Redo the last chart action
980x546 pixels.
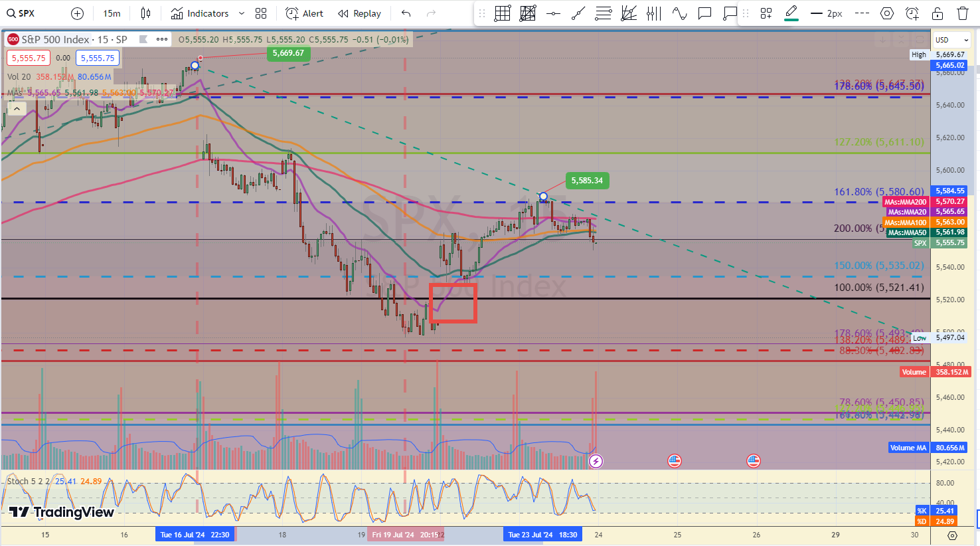pos(431,13)
